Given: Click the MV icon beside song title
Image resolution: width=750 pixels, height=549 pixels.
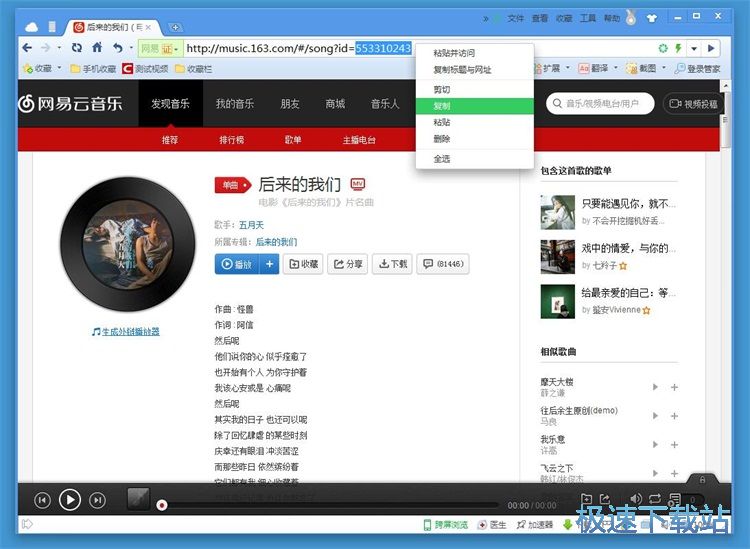Looking at the screenshot, I should pos(358,184).
